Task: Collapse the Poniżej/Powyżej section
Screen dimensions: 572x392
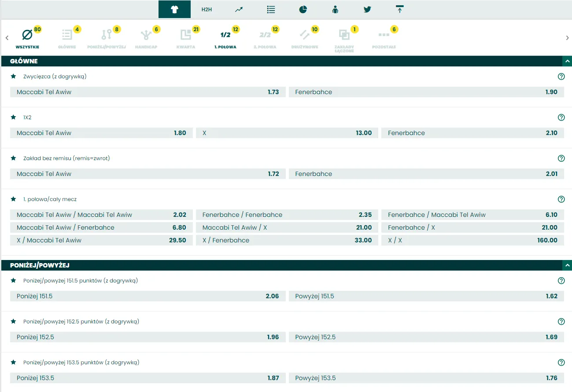Action: 567,265
